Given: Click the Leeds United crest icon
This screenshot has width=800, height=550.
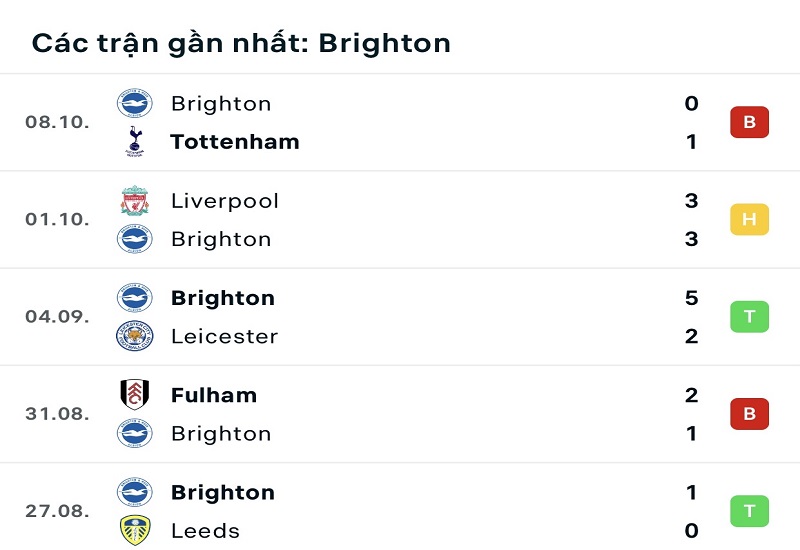Looking at the screenshot, I should point(135,530).
